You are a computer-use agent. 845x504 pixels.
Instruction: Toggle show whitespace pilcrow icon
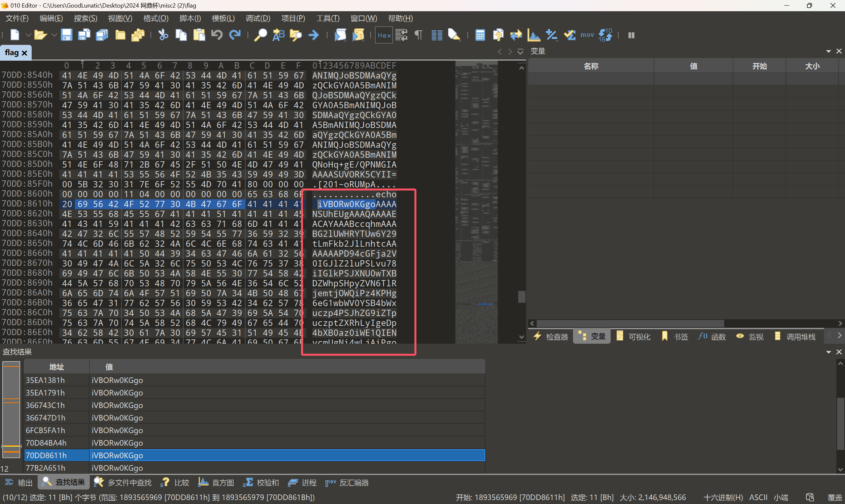pos(419,35)
